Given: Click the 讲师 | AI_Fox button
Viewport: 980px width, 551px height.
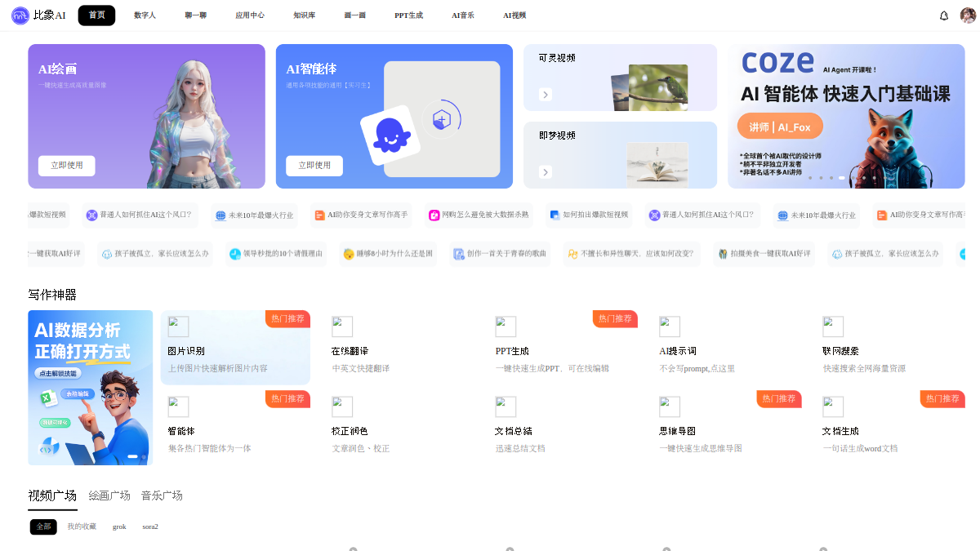Looking at the screenshot, I should [x=780, y=127].
